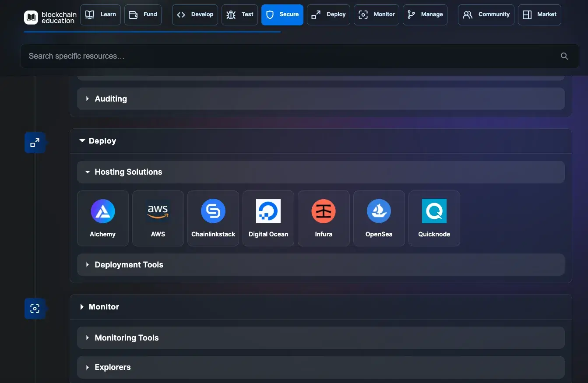Click the layout icon on the Market tab

[527, 15]
